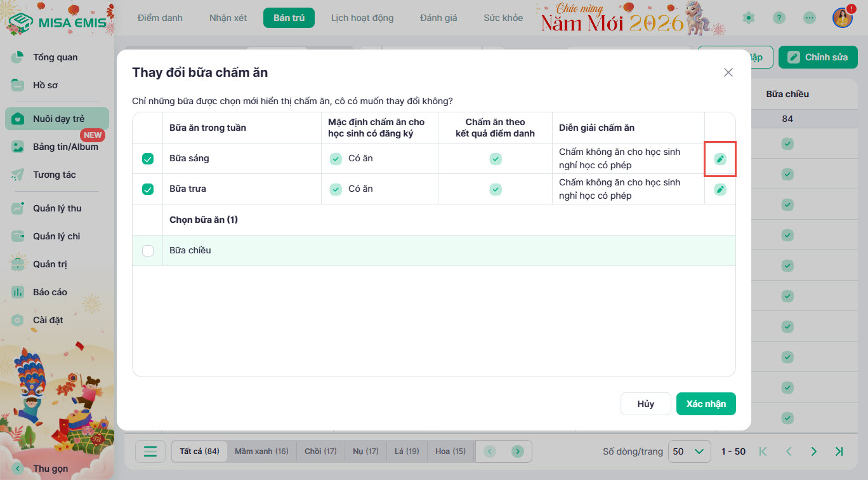Open the Số dòng/trang rows dropdown
868x480 pixels.
(x=688, y=451)
